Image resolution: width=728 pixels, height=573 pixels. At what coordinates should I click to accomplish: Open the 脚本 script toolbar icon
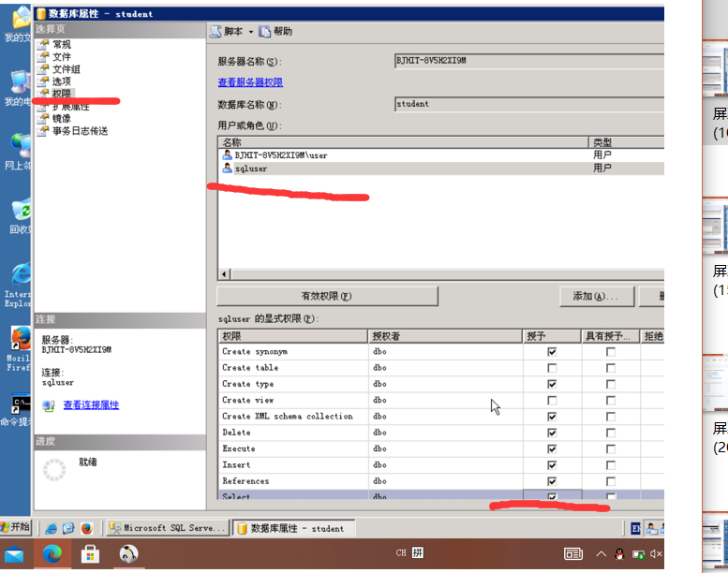215,32
